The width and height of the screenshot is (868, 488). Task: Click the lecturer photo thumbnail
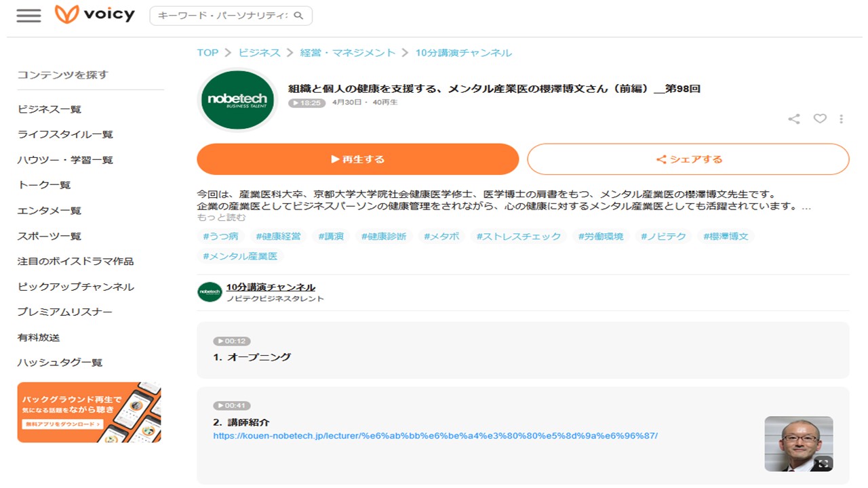pyautogui.click(x=799, y=444)
